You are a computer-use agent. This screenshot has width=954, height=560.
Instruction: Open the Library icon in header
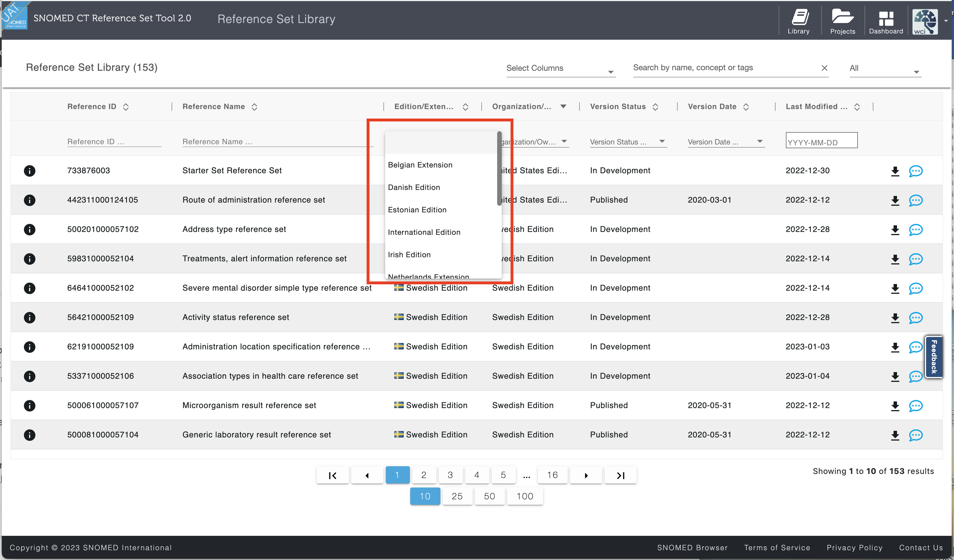pyautogui.click(x=799, y=22)
